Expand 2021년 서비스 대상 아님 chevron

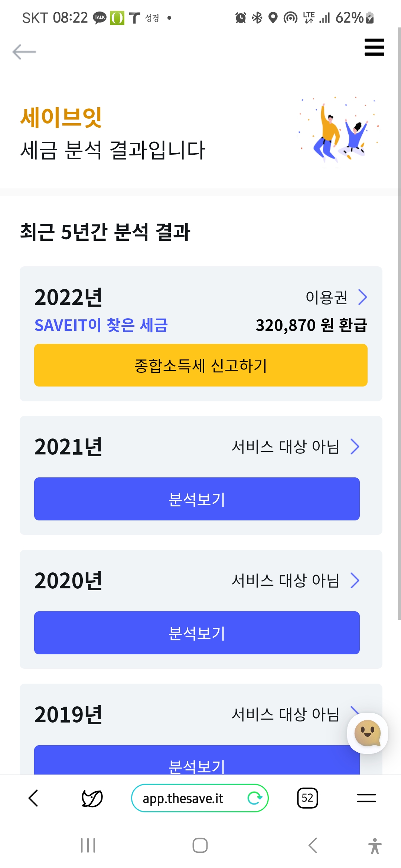coord(355,447)
